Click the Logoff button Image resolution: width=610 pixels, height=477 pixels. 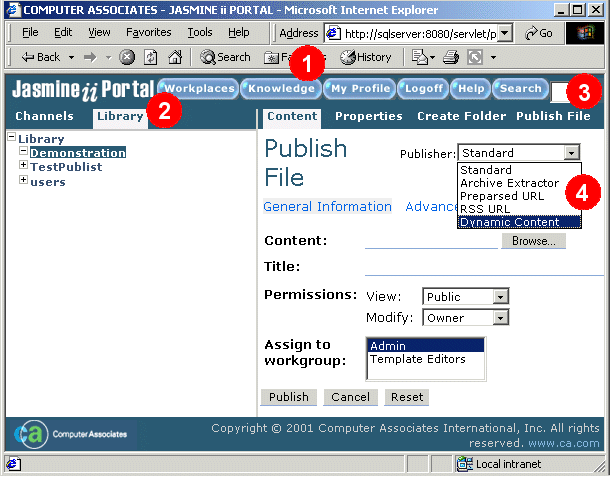(x=423, y=89)
